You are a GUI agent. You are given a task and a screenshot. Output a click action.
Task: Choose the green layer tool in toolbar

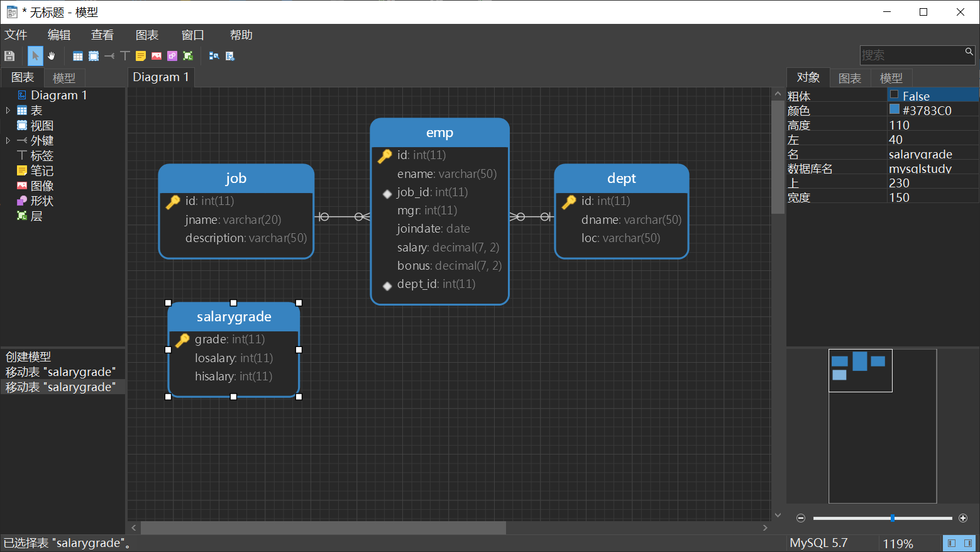coord(188,56)
